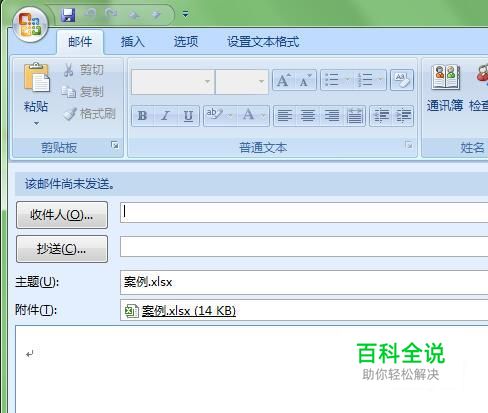Switch to the 设置文本格式 ribbon tab

[x=263, y=42]
